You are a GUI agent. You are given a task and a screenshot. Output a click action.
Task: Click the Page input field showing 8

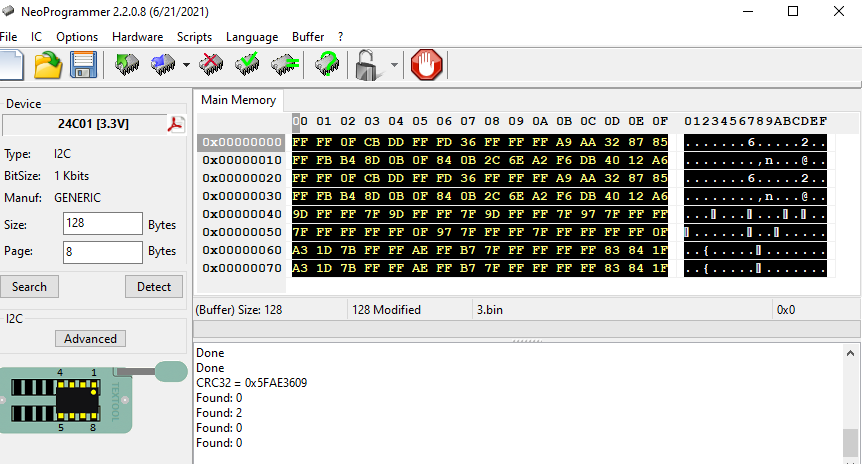[x=102, y=252]
